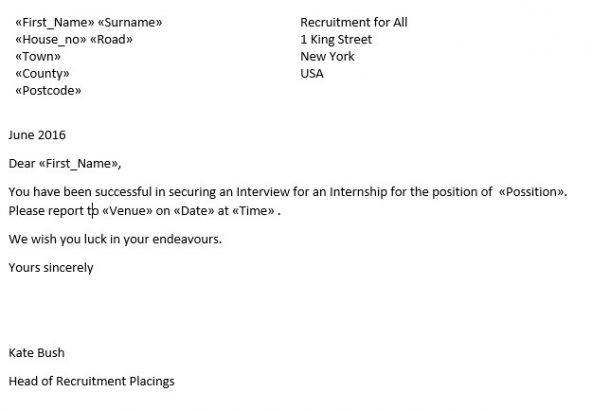
Task: Place cursor on the Kate Bush signature
Action: pos(37,353)
